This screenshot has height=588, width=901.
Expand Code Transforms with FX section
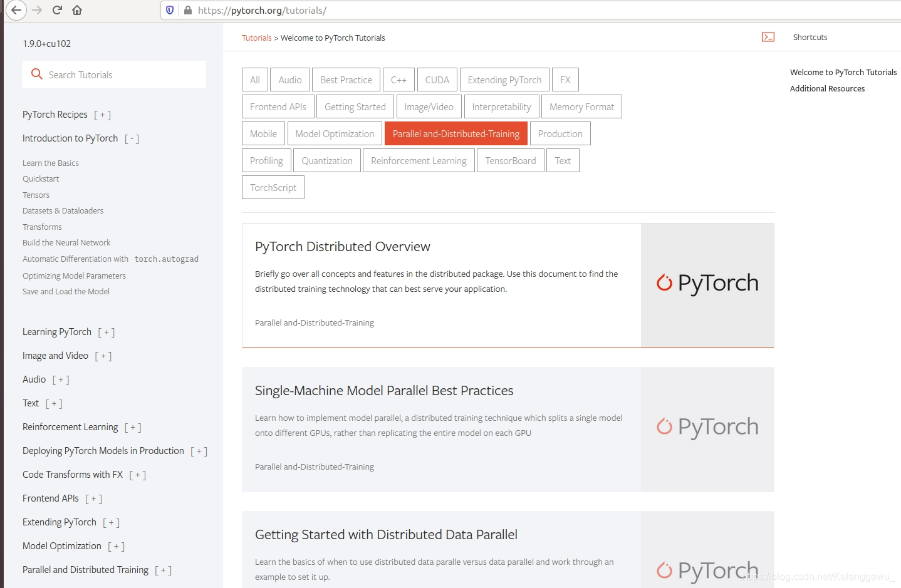coord(137,475)
